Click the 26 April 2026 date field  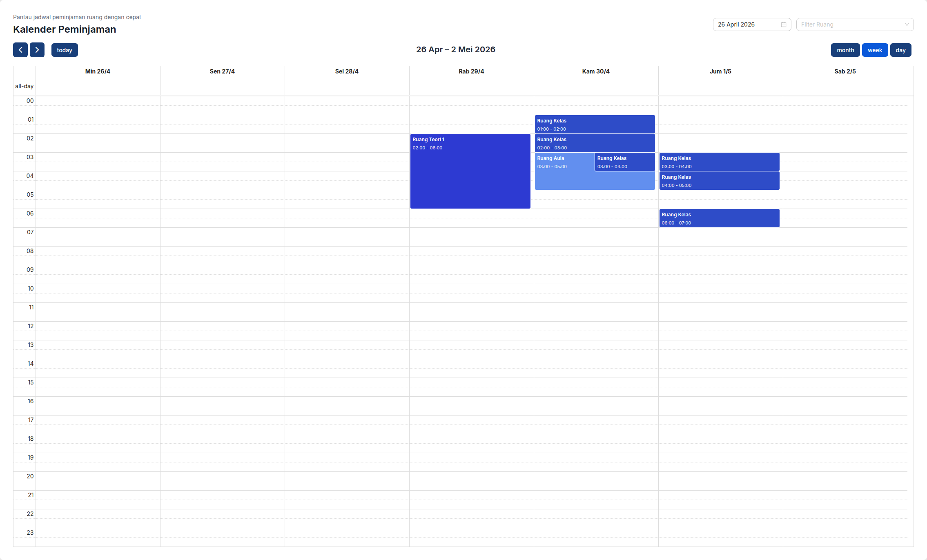pos(752,24)
